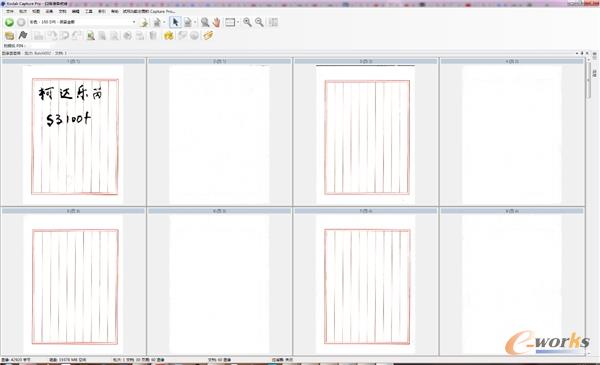Select the second blank page thumbnail

tap(512, 135)
